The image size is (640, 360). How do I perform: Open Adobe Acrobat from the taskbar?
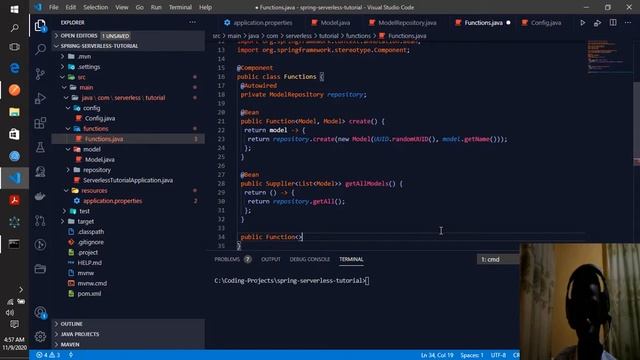[14, 200]
